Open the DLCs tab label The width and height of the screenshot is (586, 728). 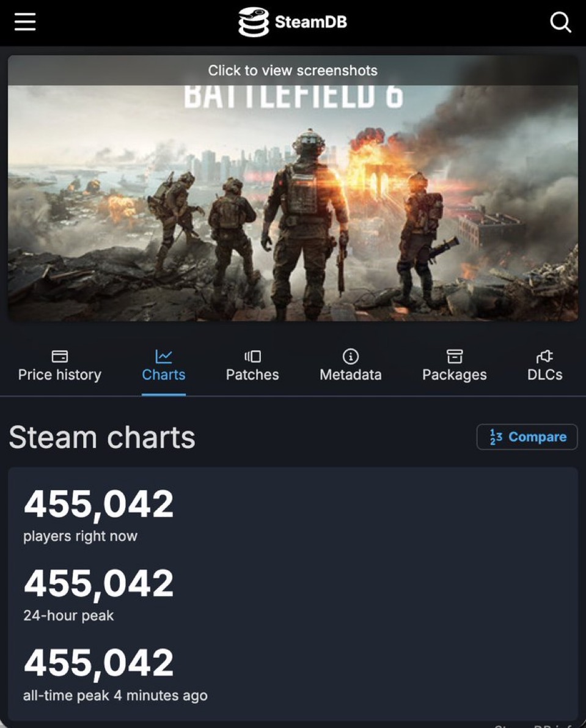pyautogui.click(x=544, y=375)
